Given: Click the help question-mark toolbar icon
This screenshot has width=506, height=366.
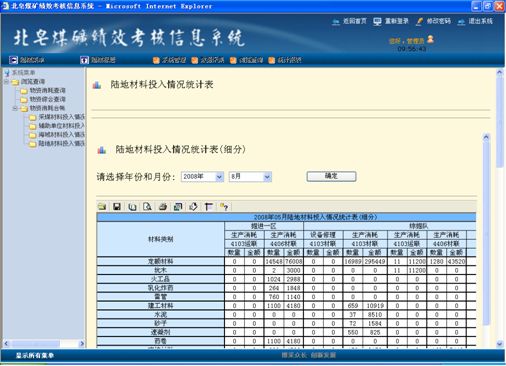Looking at the screenshot, I should pos(224,207).
